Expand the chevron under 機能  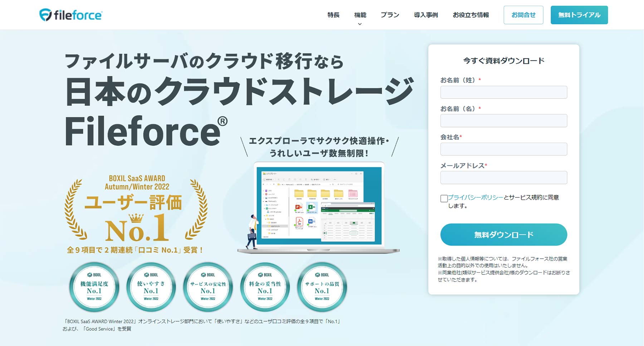click(360, 24)
